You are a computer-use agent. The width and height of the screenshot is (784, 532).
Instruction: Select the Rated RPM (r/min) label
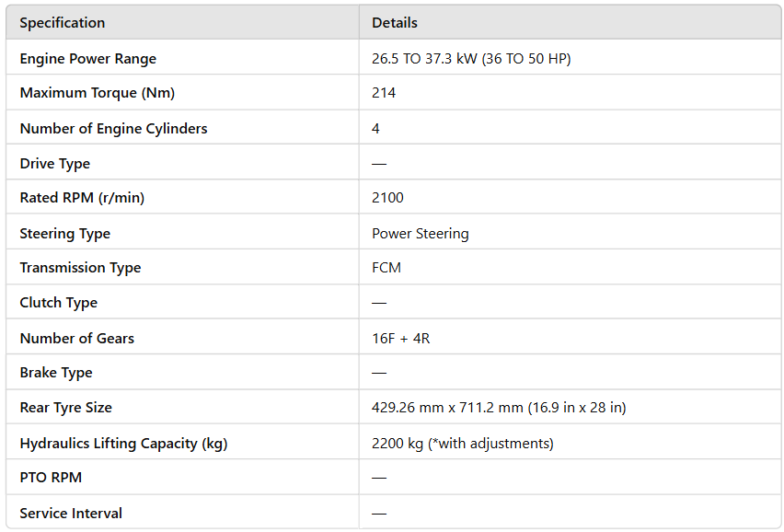tap(82, 198)
